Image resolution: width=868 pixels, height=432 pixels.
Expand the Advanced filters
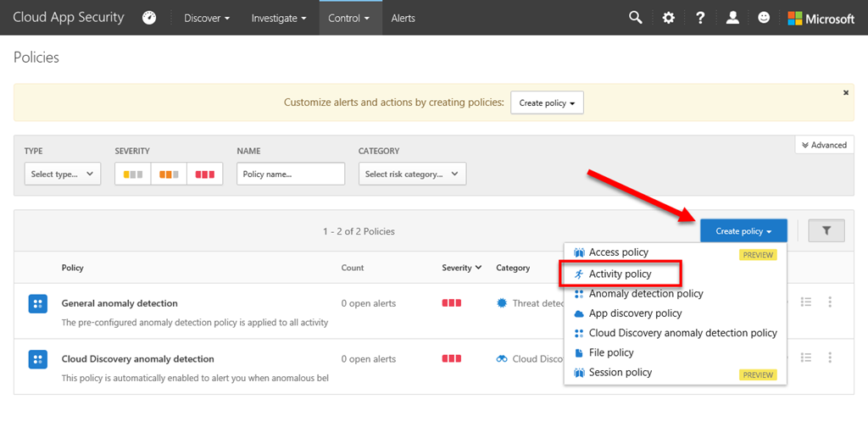coord(824,145)
